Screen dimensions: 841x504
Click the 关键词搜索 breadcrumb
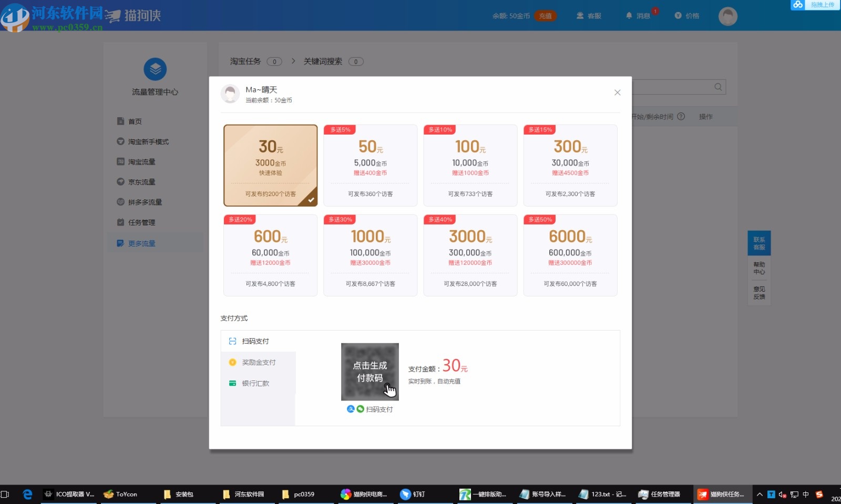[x=323, y=61]
